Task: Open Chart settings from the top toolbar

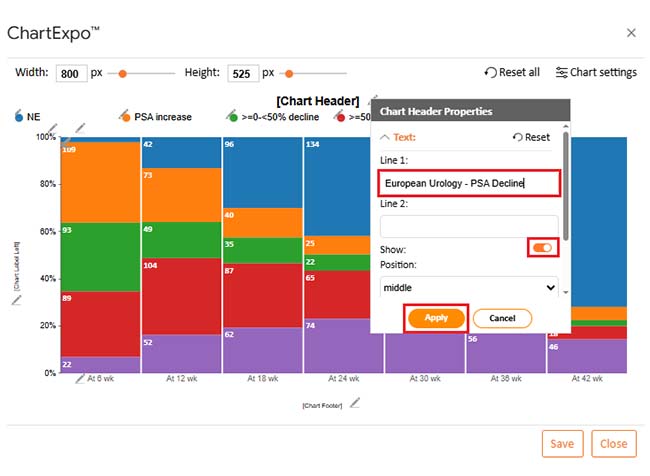Action: tap(596, 72)
